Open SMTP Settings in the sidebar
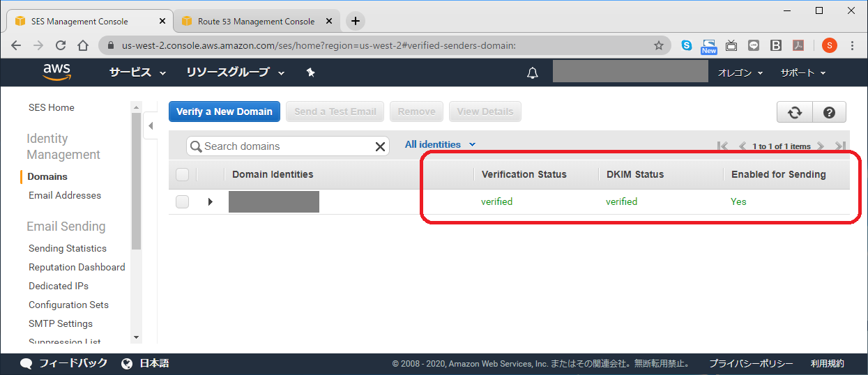Viewport: 868px width, 375px height. pos(61,323)
